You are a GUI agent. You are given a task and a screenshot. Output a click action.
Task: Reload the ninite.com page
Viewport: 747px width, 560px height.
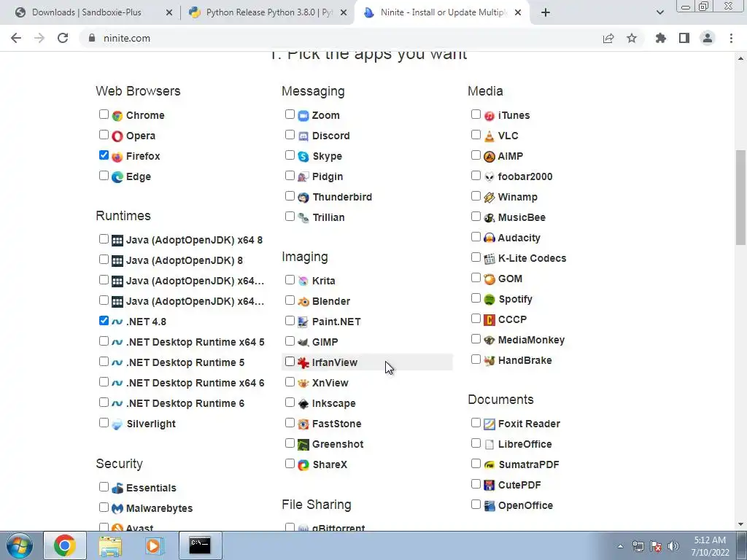pyautogui.click(x=63, y=38)
